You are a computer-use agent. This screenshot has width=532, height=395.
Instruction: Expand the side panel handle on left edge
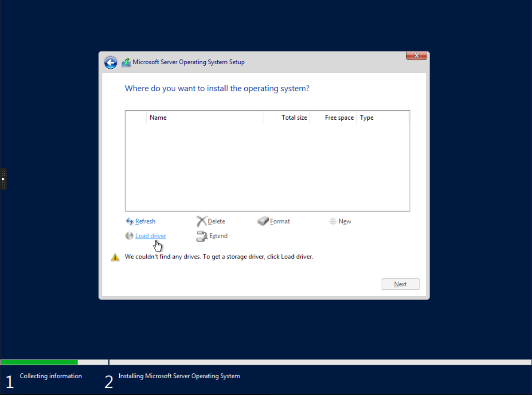pyautogui.click(x=3, y=179)
